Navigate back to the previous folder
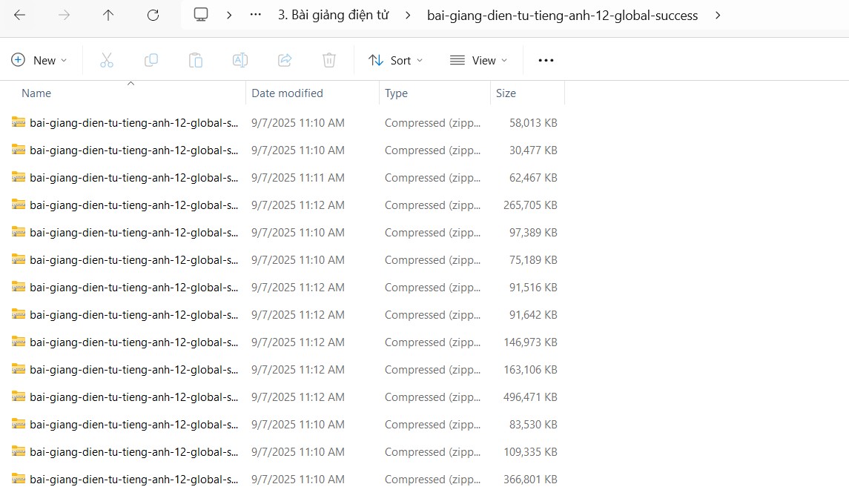849x504 pixels. coord(19,14)
